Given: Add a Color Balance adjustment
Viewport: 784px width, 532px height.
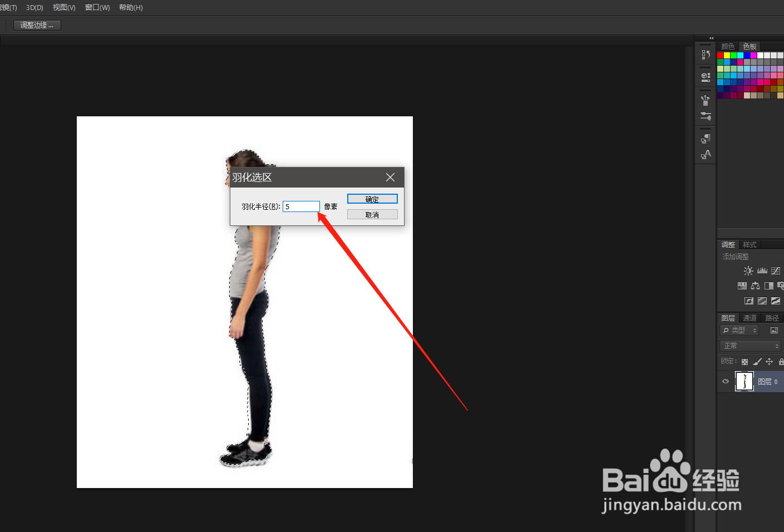Looking at the screenshot, I should click(755, 285).
